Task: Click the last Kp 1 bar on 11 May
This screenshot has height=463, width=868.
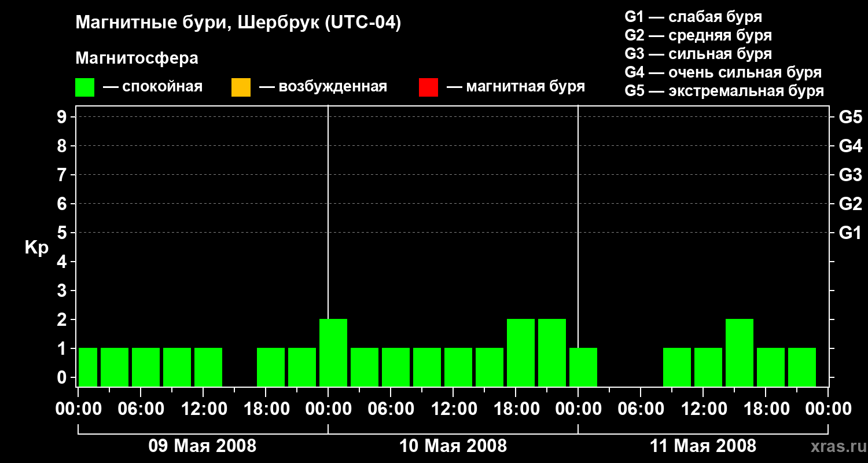Action: [x=802, y=367]
